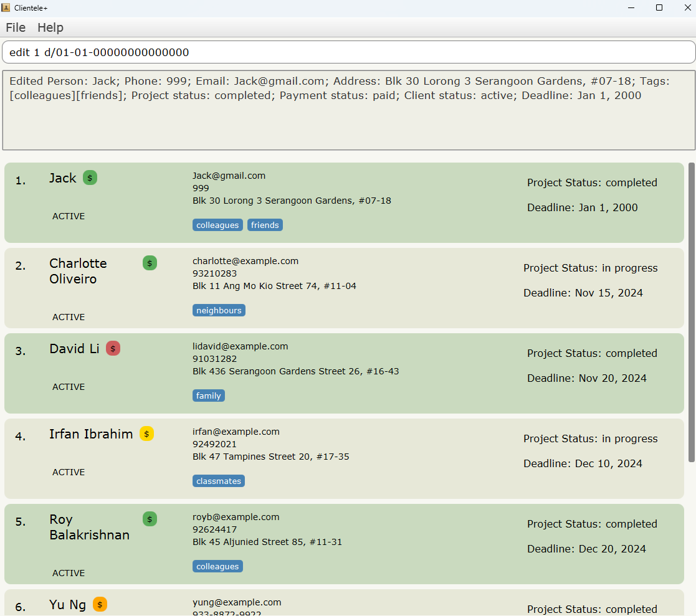Maximize the Clientele+ window

pos(659,7)
